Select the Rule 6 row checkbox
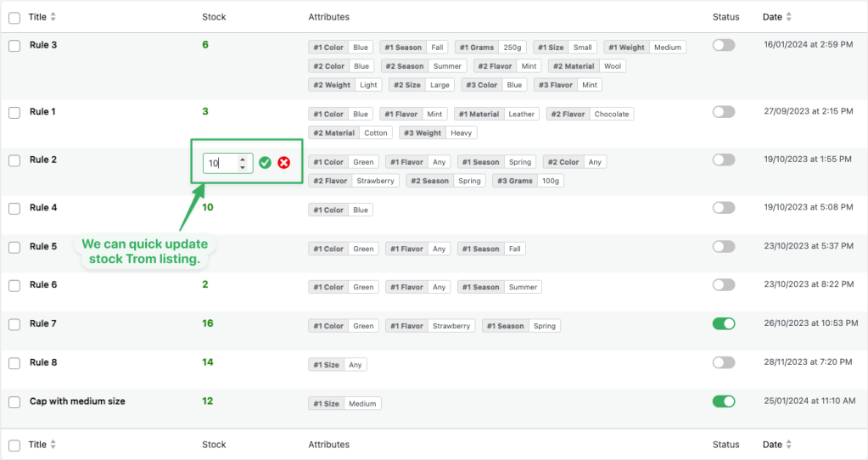This screenshot has width=868, height=460. [14, 286]
